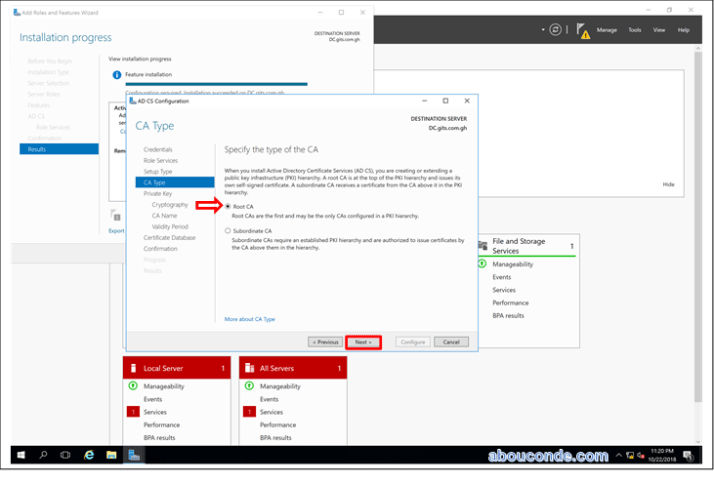Open the notifications flag with warning
Viewport: 714px width, 484px height.
pos(581,30)
